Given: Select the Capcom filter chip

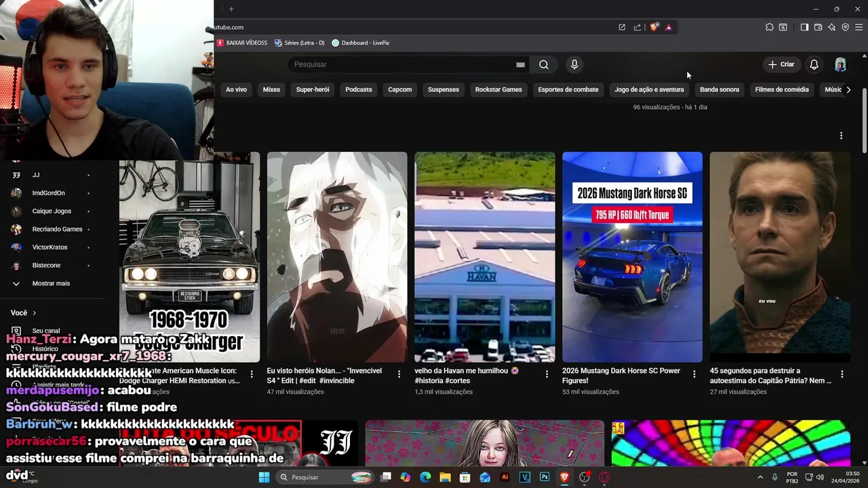Looking at the screenshot, I should point(400,89).
